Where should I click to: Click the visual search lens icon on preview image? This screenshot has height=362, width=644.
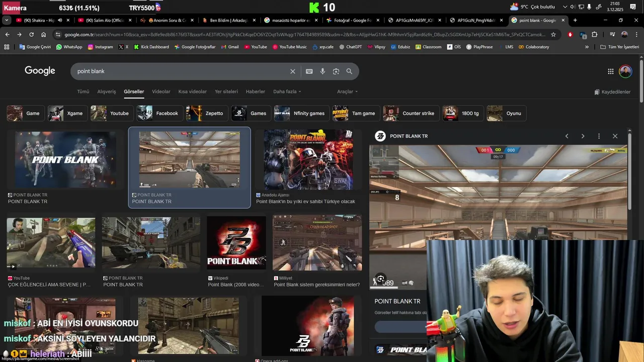click(381, 279)
